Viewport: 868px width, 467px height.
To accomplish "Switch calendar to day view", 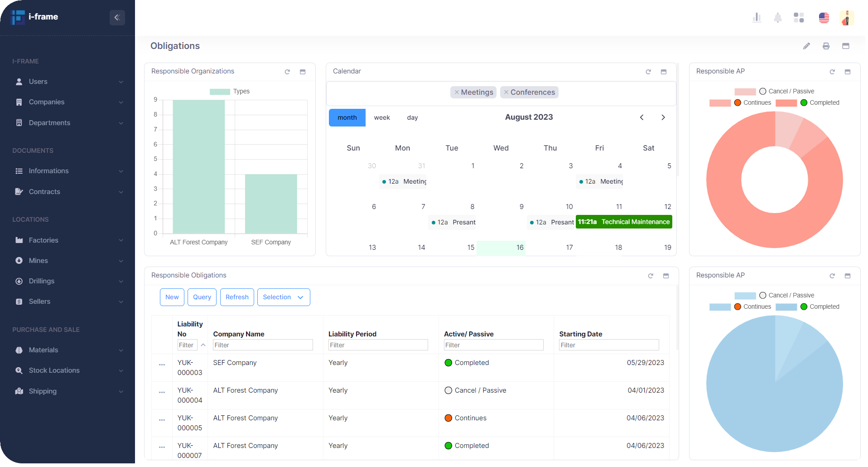I will pos(412,118).
